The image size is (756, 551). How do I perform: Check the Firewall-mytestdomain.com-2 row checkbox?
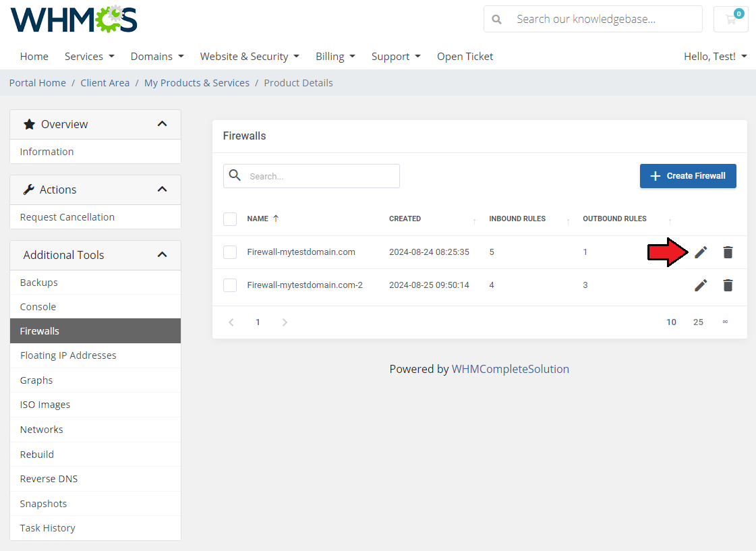coord(230,285)
